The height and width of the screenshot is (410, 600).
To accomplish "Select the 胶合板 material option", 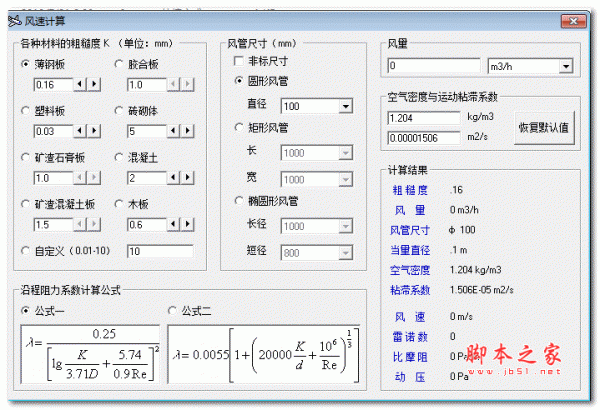I will click(119, 64).
